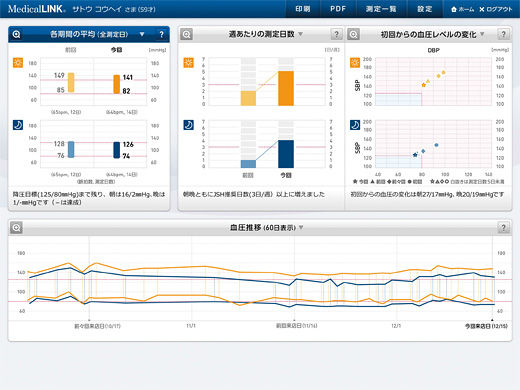Show help for the 血圧推移 chart
This screenshot has width=520, height=390.
(504, 228)
